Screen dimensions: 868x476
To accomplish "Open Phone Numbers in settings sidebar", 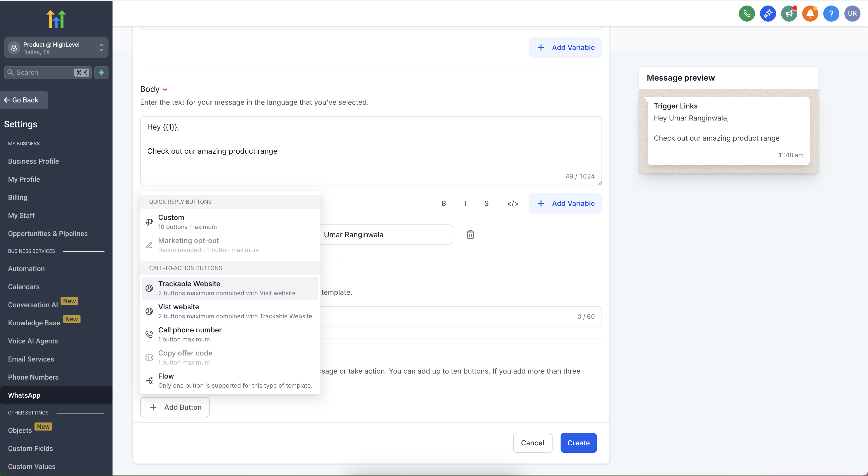I will coord(33,377).
